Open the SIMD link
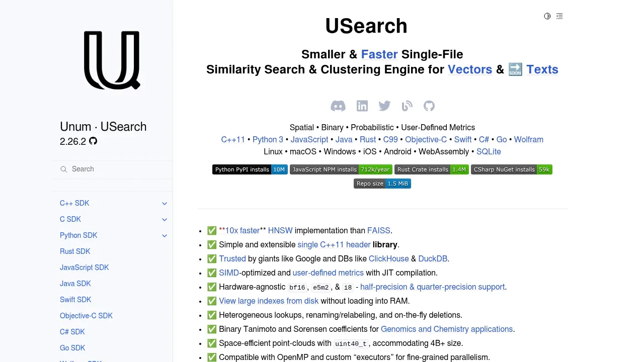The width and height of the screenshot is (644, 362). pyautogui.click(x=229, y=273)
